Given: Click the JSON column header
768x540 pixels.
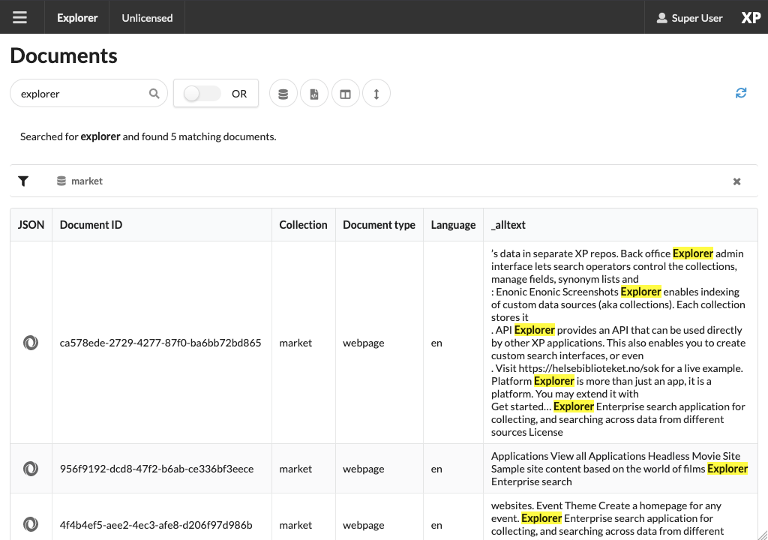Looking at the screenshot, I should 31,225.
